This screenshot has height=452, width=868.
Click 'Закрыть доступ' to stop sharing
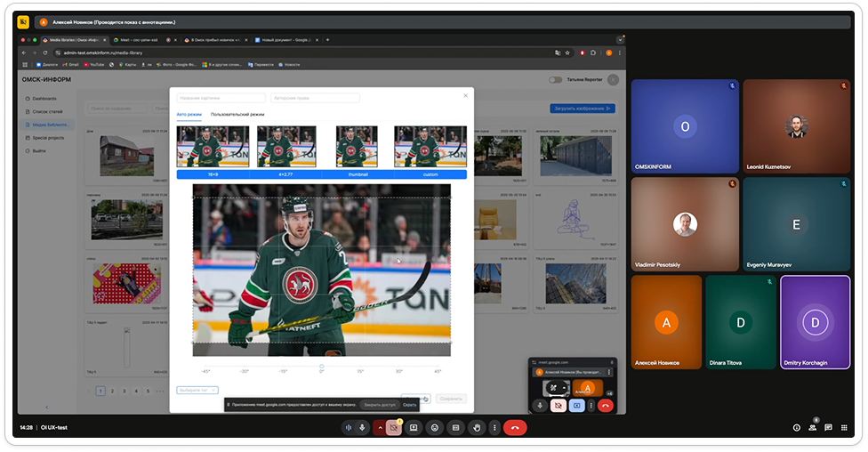378,405
